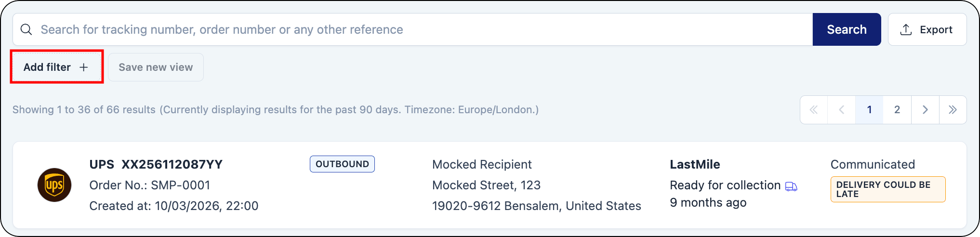Click the export upload arrow icon
Image resolution: width=980 pixels, height=237 pixels.
click(906, 30)
